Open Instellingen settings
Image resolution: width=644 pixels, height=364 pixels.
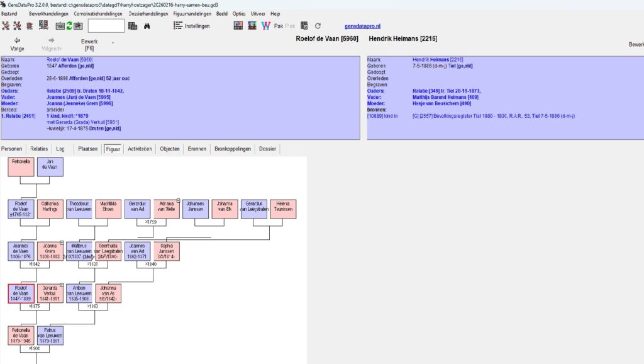tap(191, 26)
